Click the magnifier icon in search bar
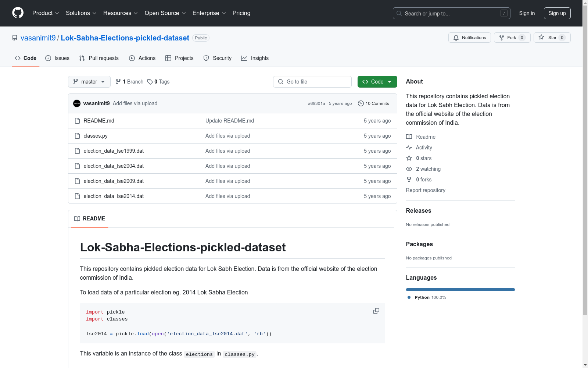Screen dimensions: 588x368 point(399,13)
